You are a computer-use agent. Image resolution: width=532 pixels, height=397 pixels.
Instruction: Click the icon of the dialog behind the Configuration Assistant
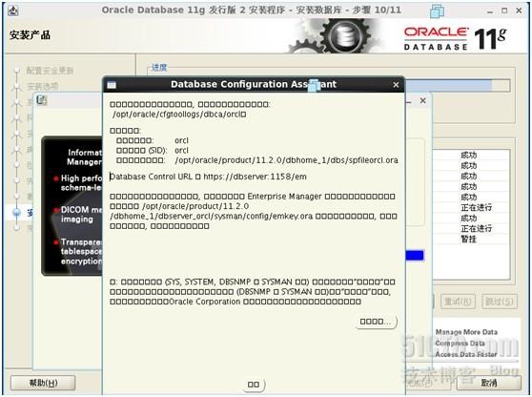click(42, 100)
